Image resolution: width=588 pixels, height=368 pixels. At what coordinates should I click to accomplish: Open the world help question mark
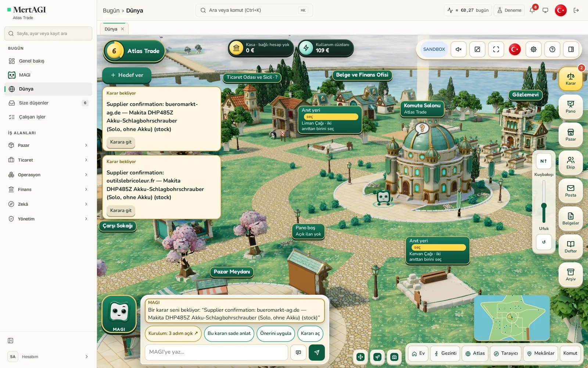pos(552,49)
